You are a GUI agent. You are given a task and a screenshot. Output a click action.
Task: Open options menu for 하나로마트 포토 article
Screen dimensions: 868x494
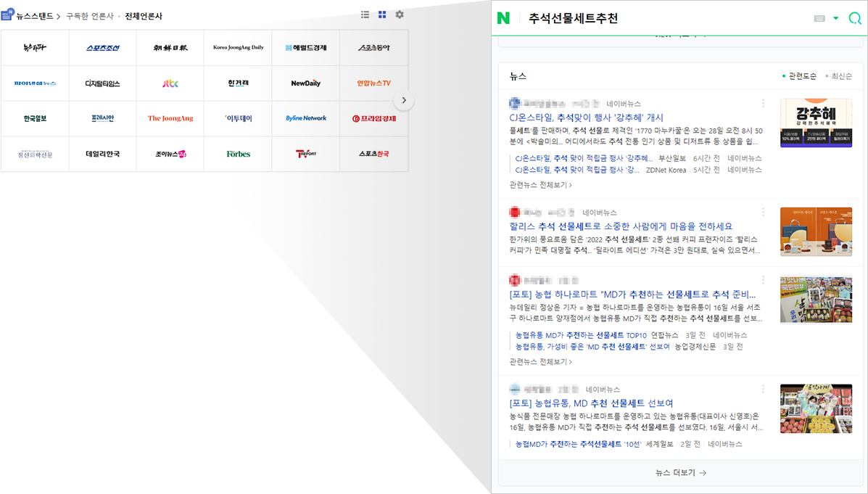(x=763, y=280)
